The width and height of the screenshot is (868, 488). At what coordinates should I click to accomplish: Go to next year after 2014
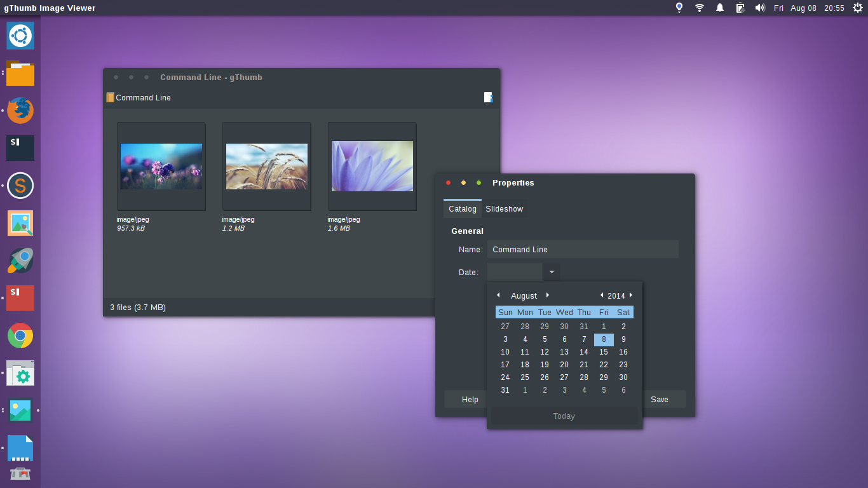[x=631, y=295]
